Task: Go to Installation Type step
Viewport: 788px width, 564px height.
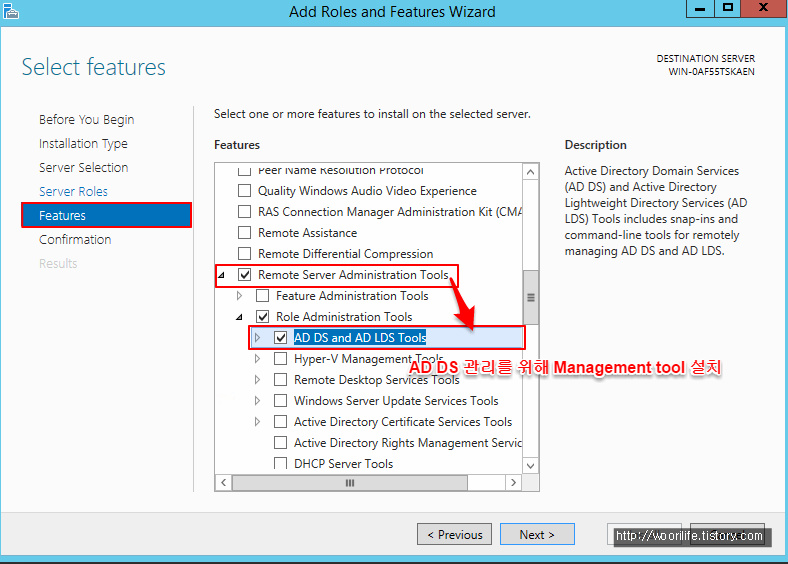Action: [x=83, y=144]
